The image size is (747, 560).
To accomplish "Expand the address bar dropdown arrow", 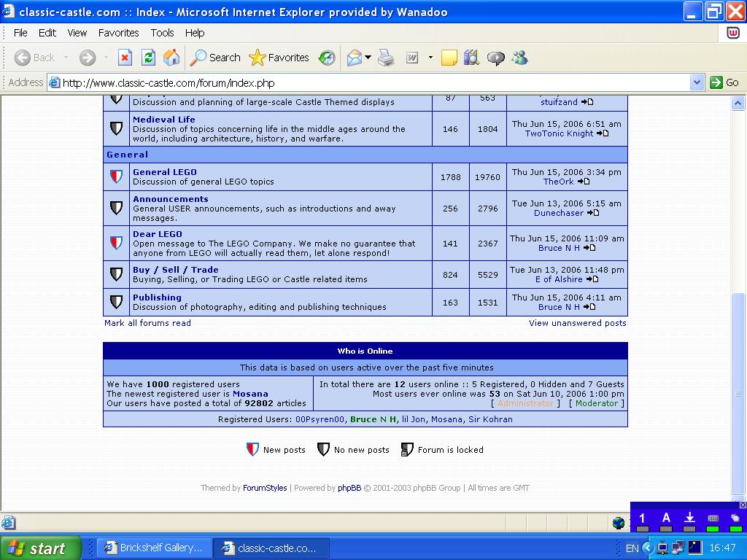I will (x=697, y=82).
